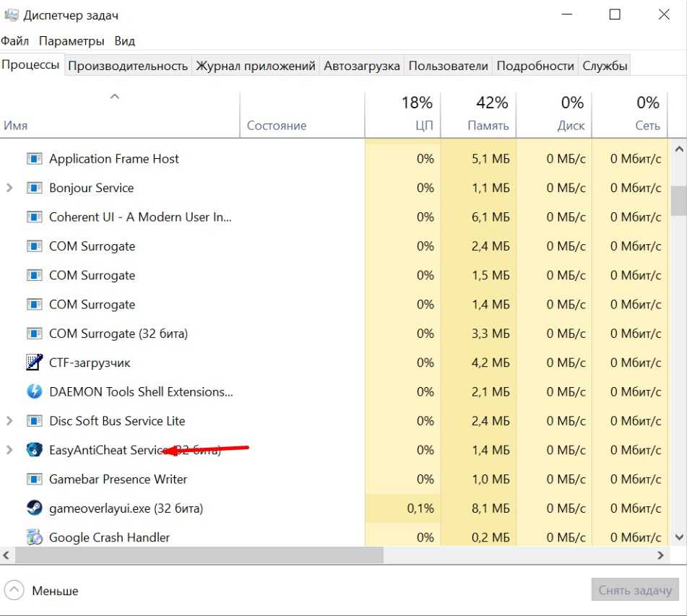689x616 pixels.
Task: Open the Параметры menu
Action: pos(71,41)
